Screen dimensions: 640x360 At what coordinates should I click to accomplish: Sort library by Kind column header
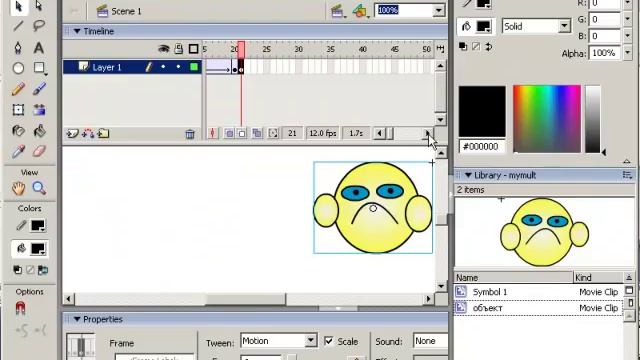tap(598, 278)
